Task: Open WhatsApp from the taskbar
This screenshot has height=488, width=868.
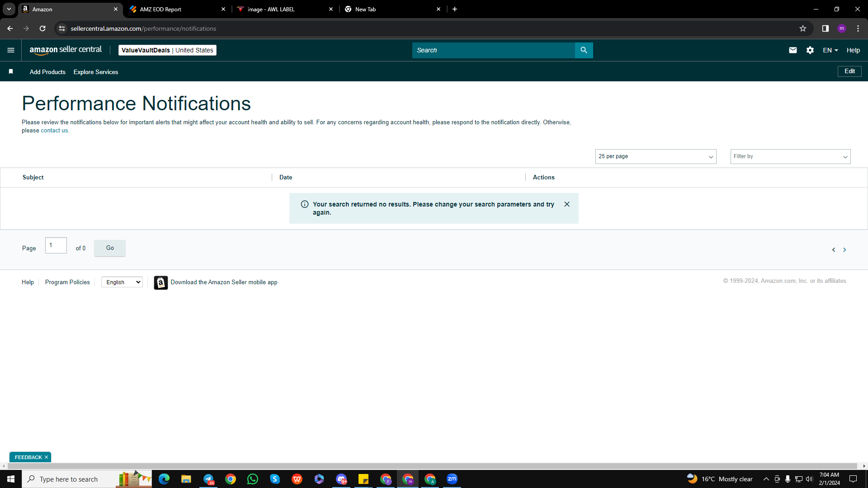Action: click(x=253, y=479)
